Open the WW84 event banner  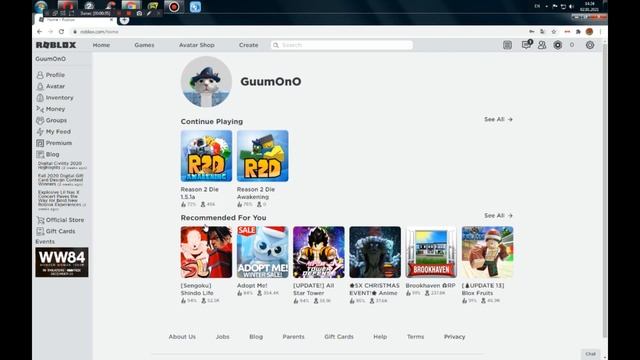[x=62, y=262]
